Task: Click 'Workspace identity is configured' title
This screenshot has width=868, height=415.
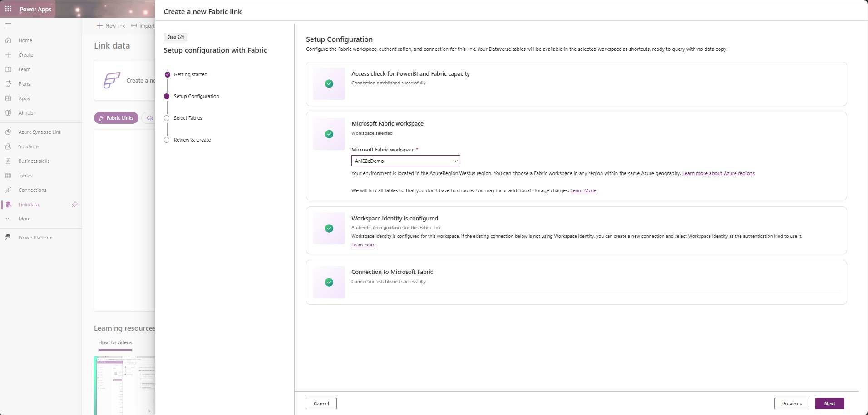Action: pyautogui.click(x=395, y=218)
